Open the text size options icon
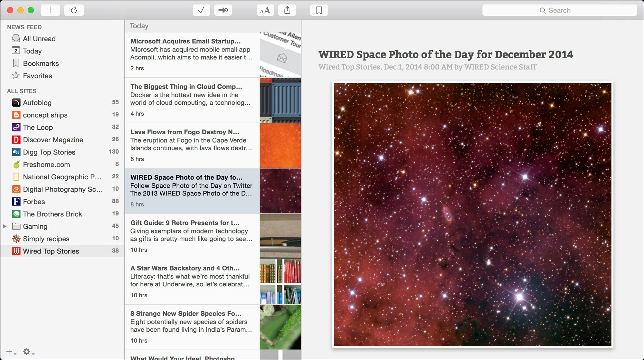Viewport: 644px width, 360px height. 264,10
